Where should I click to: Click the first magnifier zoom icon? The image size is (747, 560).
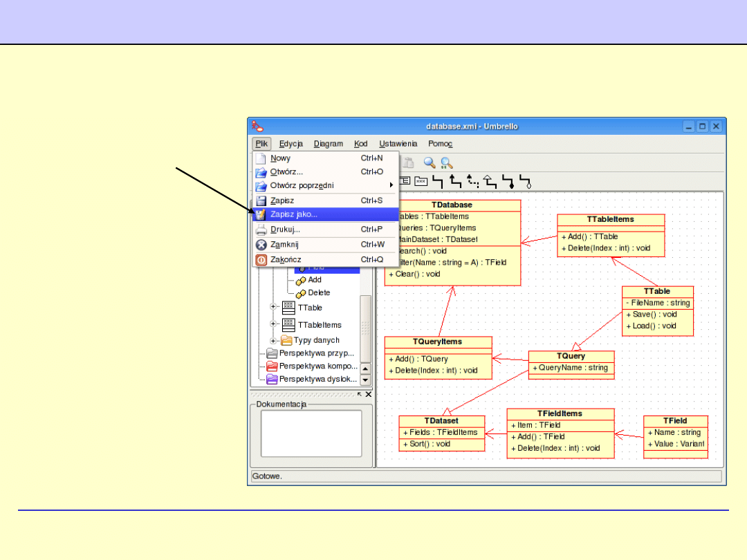[430, 163]
